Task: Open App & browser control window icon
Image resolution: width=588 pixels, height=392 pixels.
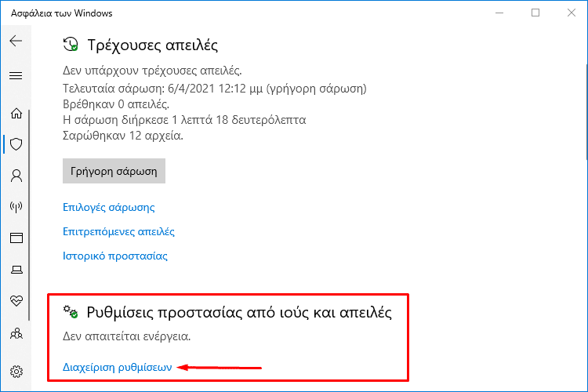Action: (16, 238)
